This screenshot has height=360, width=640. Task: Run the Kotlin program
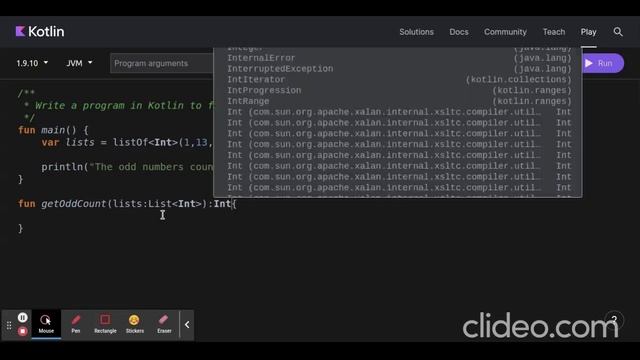pyautogui.click(x=602, y=63)
